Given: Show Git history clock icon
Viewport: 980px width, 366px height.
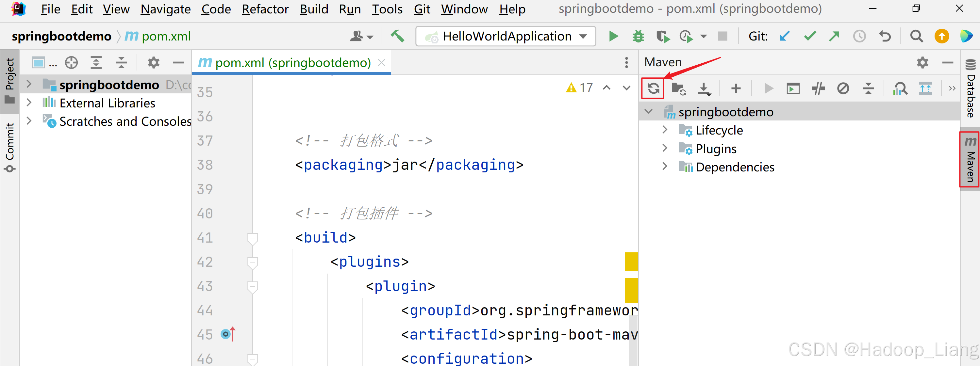Looking at the screenshot, I should pyautogui.click(x=859, y=36).
